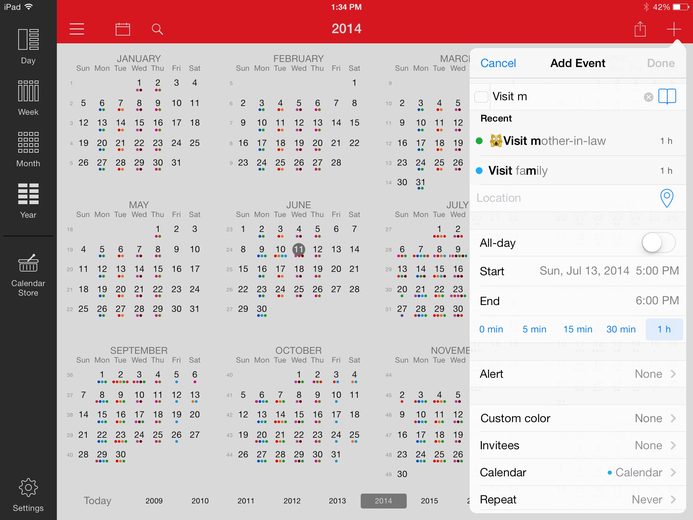Go to year 2011
Viewport: 693px width, 520px height.
tap(246, 501)
